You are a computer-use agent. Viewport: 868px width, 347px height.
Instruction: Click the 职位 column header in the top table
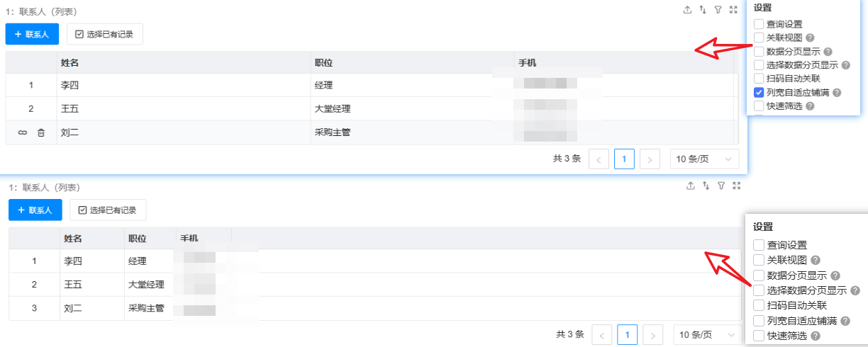(323, 63)
